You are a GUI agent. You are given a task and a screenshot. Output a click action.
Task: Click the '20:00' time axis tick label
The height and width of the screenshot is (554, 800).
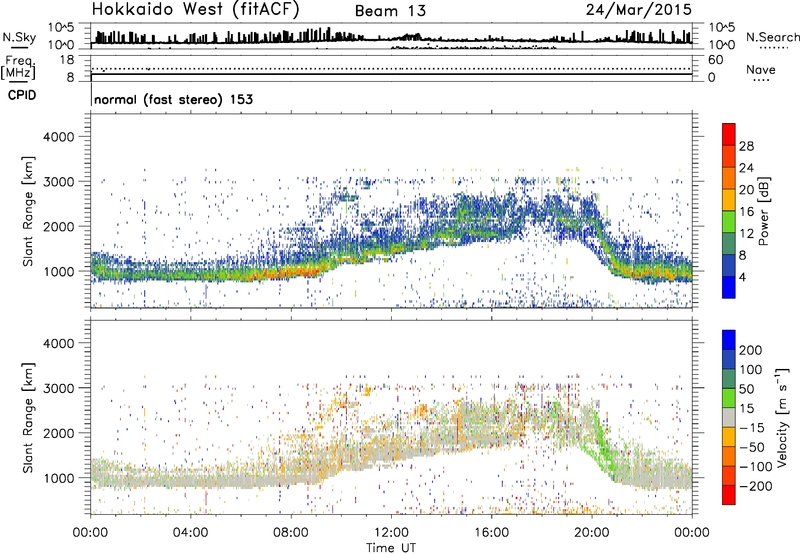coord(591,533)
